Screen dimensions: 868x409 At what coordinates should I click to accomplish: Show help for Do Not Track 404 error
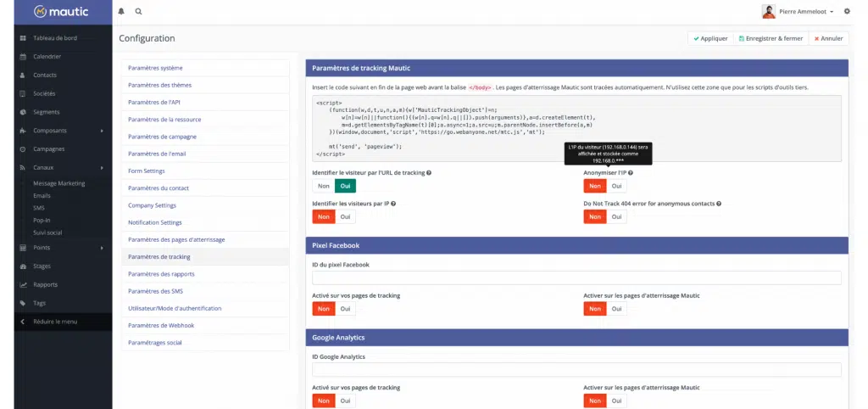click(719, 204)
